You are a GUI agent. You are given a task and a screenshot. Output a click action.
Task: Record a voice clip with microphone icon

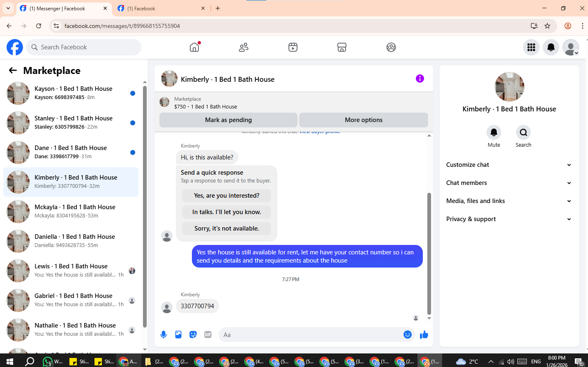tap(164, 335)
